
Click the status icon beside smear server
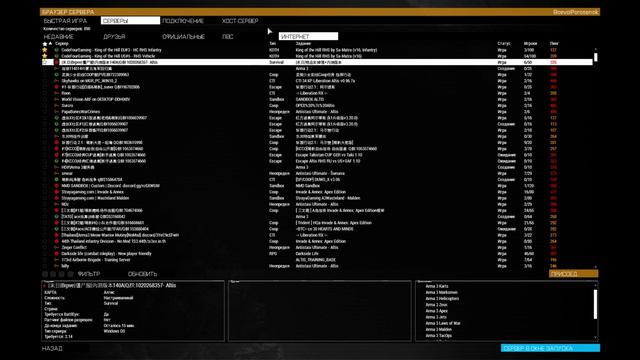[56, 173]
